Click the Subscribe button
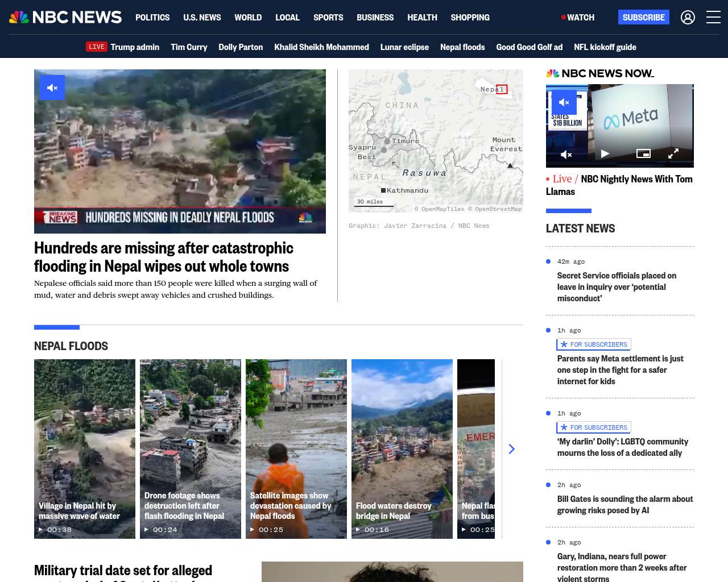The image size is (728, 582). click(643, 17)
